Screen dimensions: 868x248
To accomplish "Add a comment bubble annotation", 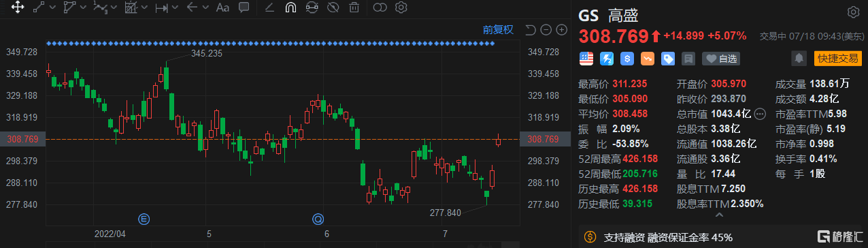I will click(x=244, y=8).
